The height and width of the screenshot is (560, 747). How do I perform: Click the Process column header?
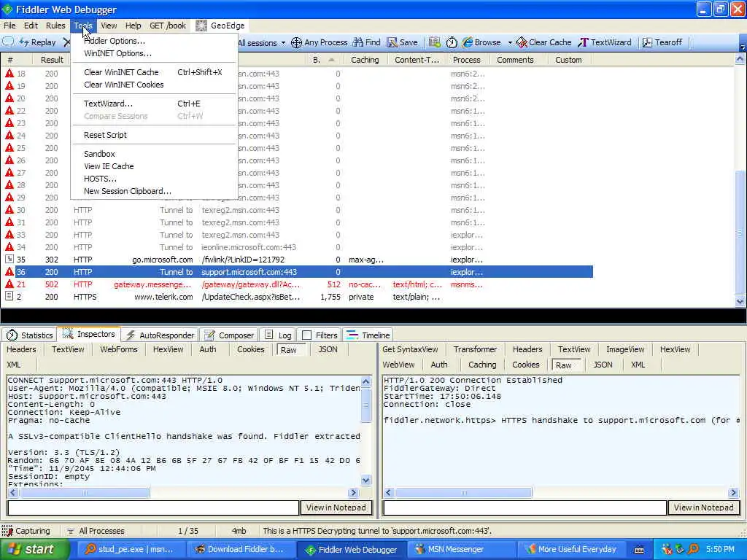466,60
